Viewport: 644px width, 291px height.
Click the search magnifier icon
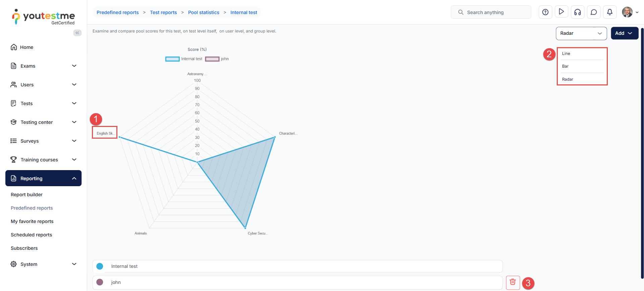461,12
